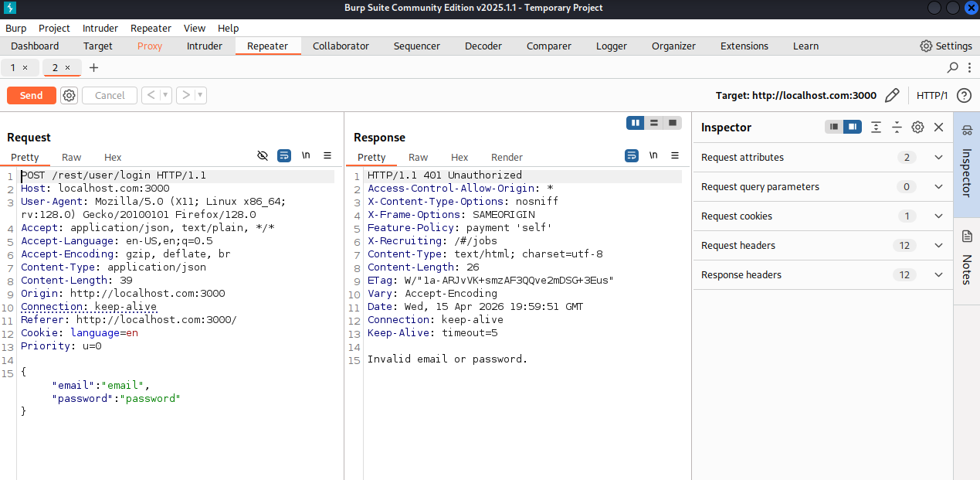This screenshot has height=480, width=980.
Task: Open Inspector settings gear
Action: pyautogui.click(x=917, y=127)
